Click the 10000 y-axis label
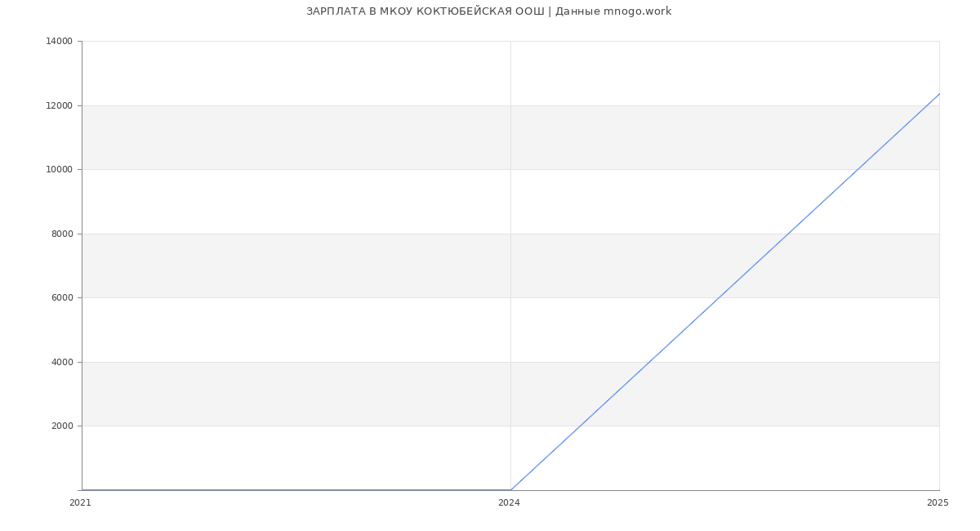This screenshot has width=980, height=531. (x=61, y=170)
